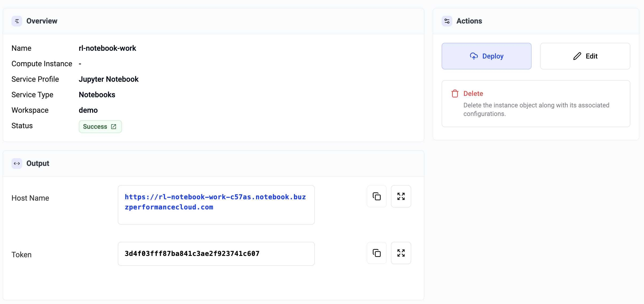Viewport: 644px width, 304px height.
Task: Open the Success status badge
Action: (100, 127)
